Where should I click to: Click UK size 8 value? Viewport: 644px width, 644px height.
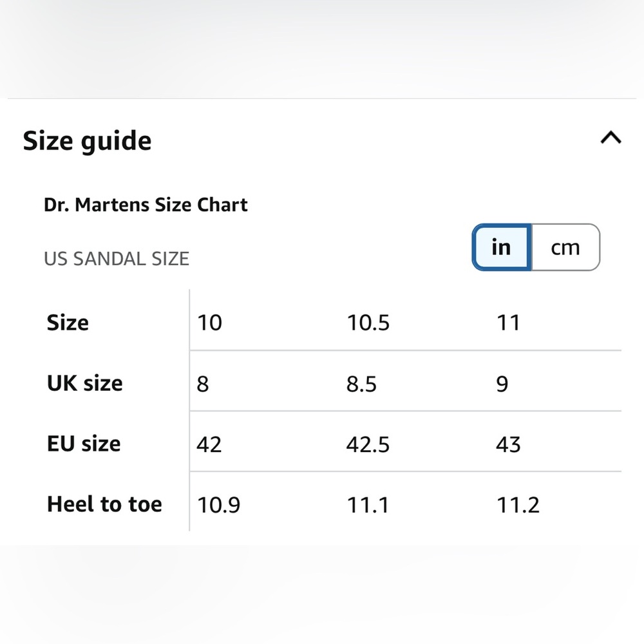pyautogui.click(x=203, y=384)
